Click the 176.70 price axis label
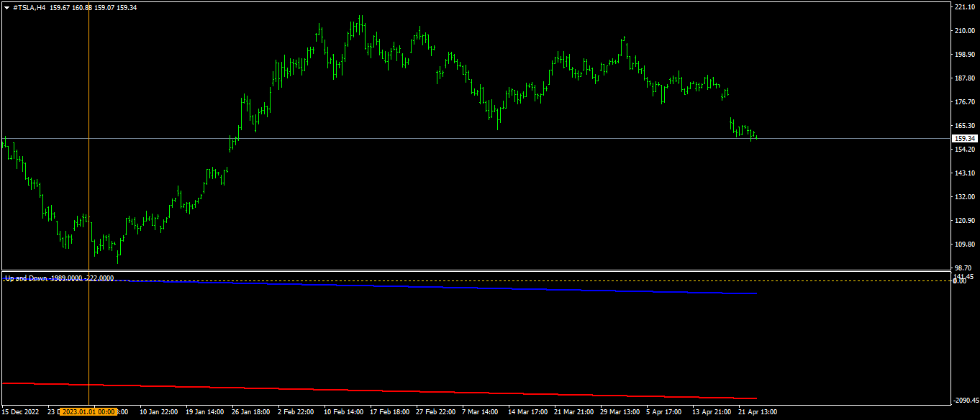The width and height of the screenshot is (980, 420). pos(964,102)
